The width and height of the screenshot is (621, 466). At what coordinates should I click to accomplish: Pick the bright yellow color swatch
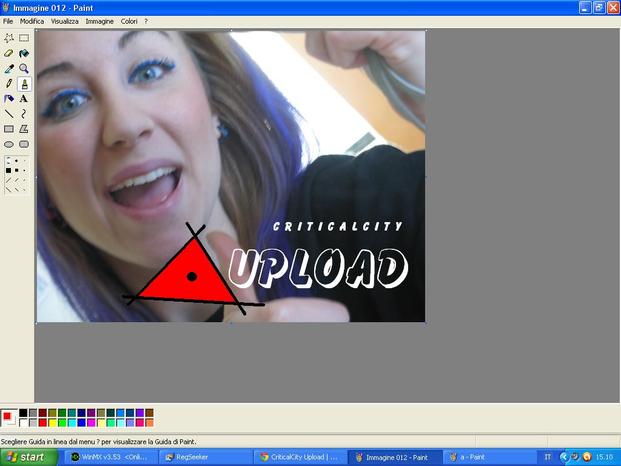[x=52, y=423]
